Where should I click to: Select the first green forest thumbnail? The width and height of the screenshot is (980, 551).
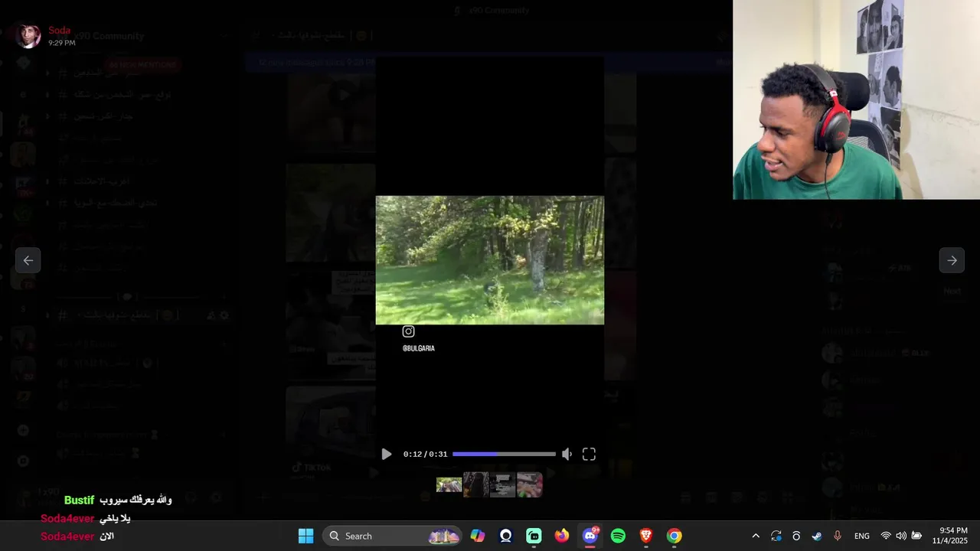449,484
